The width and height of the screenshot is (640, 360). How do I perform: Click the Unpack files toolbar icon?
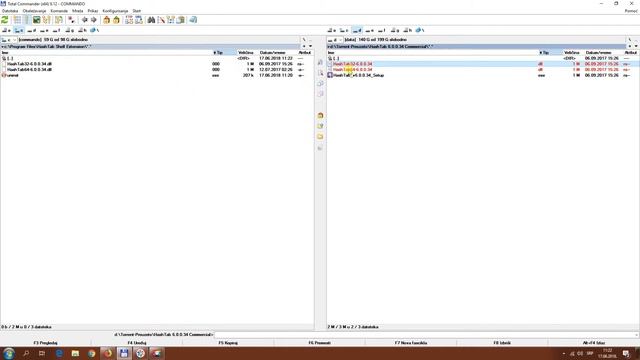(x=116, y=20)
